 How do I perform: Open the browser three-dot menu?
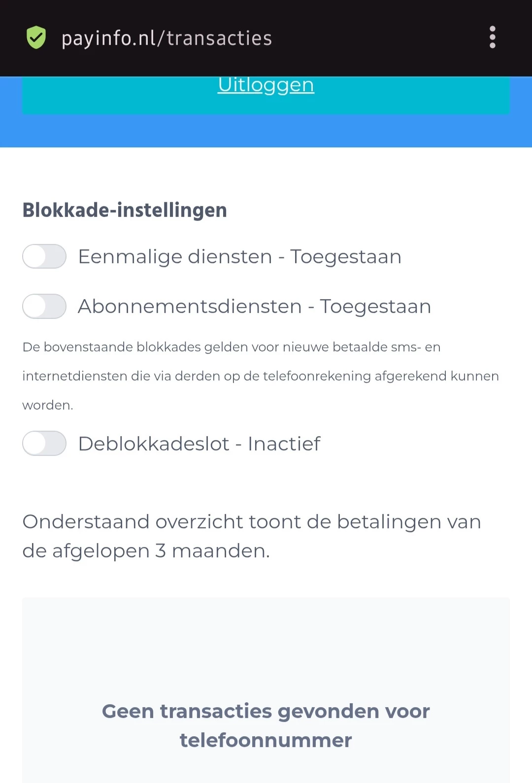492,37
